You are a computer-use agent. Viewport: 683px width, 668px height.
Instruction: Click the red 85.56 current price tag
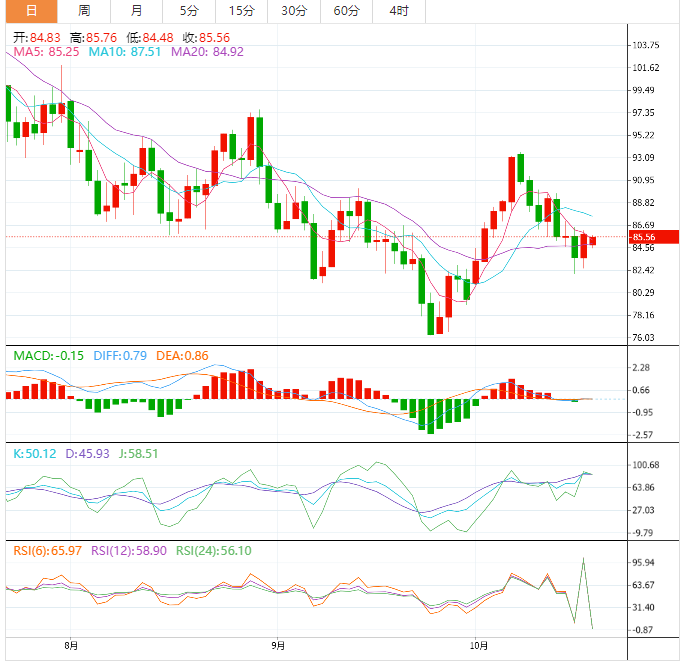point(654,237)
